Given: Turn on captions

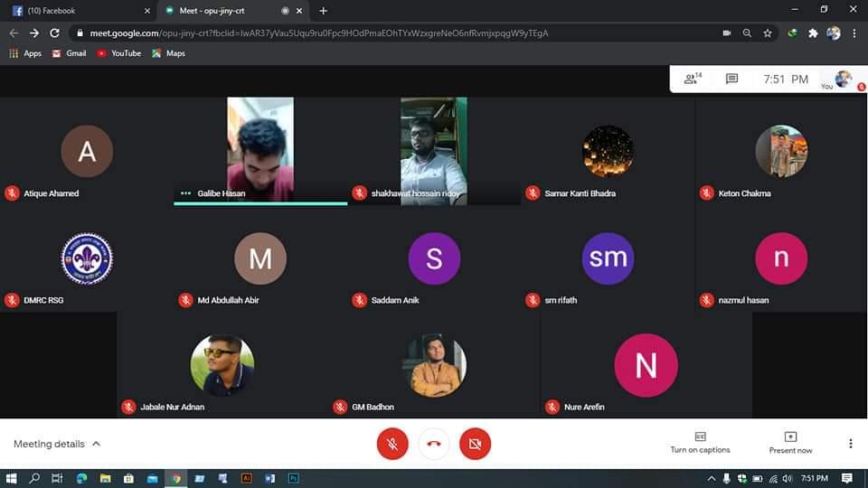Looking at the screenshot, I should click(x=700, y=443).
